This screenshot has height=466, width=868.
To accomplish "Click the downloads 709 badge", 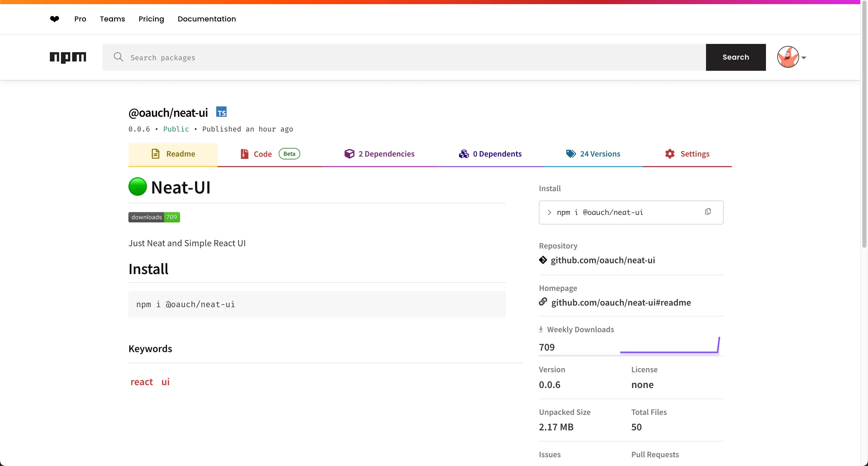I will pyautogui.click(x=154, y=217).
